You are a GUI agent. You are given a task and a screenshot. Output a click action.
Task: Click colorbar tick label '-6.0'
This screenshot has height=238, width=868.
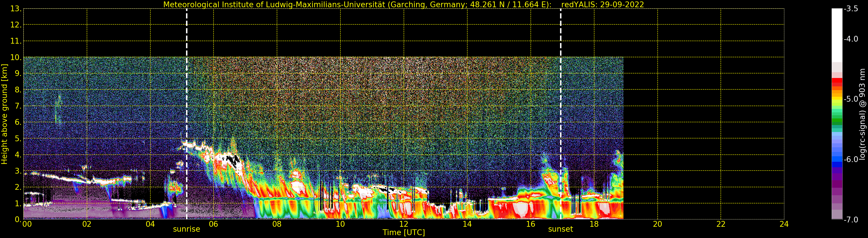point(851,159)
